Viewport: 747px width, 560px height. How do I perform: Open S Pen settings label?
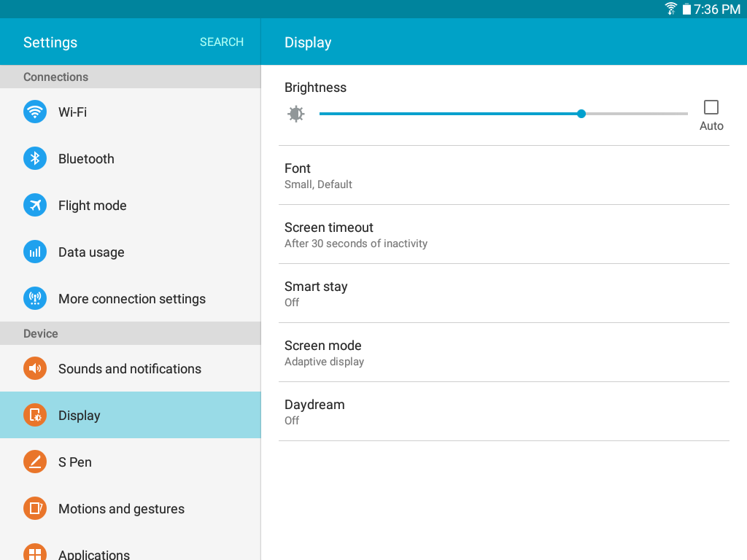75,462
